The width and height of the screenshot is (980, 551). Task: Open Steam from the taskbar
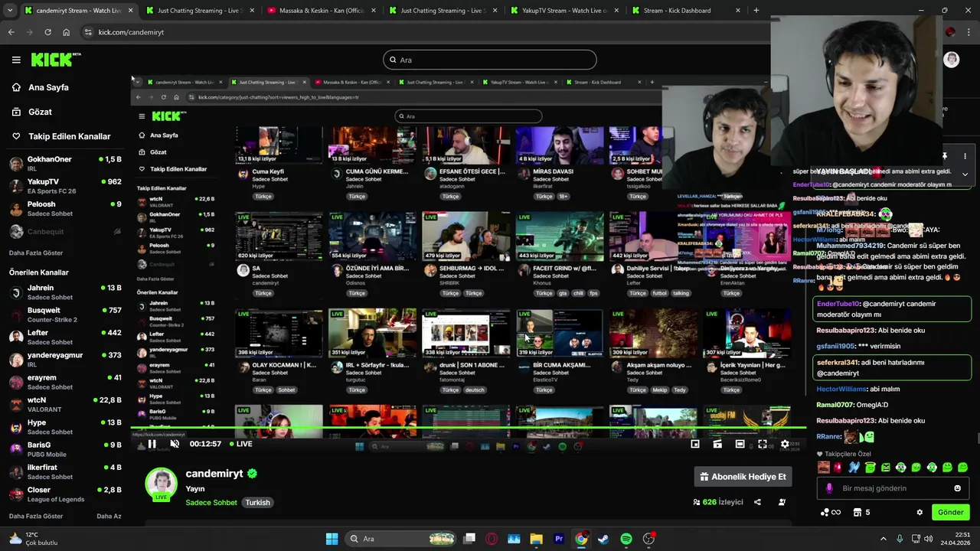(x=603, y=539)
